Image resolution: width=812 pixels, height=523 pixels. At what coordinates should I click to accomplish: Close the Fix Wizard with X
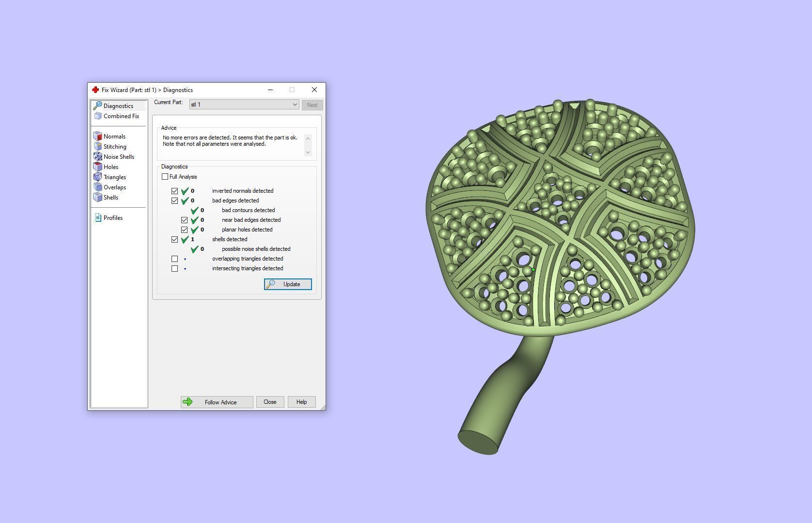[x=314, y=90]
